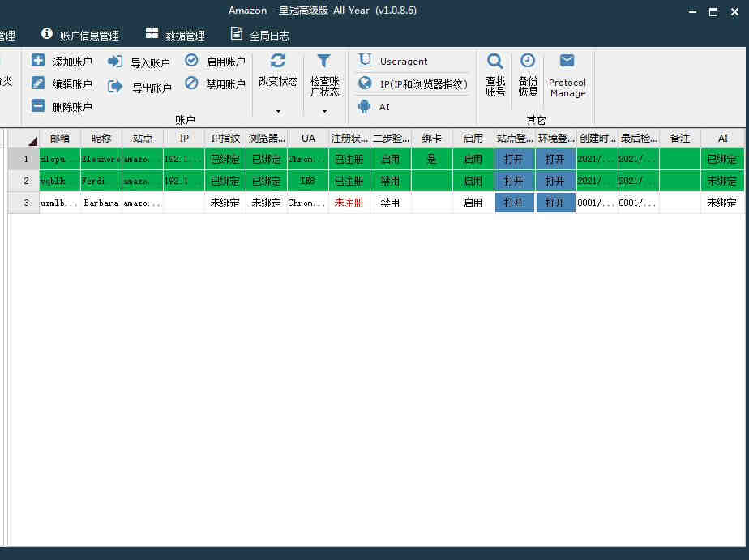Open the 账户信息管理 tab

(80, 36)
